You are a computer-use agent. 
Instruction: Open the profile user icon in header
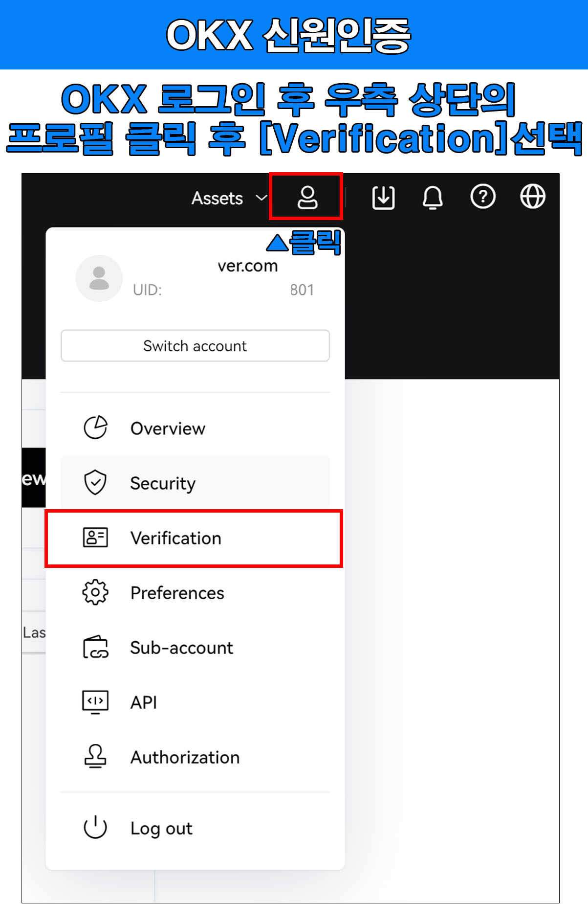[307, 198]
